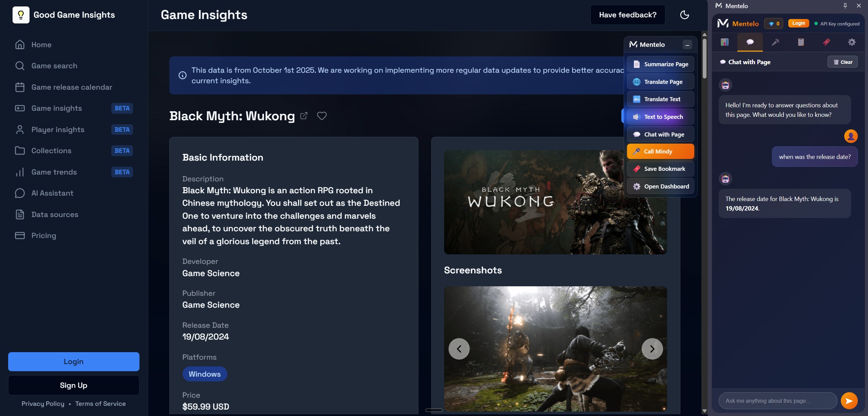The height and width of the screenshot is (416, 868).
Task: Show previous screenshot with left chevron
Action: pos(459,349)
